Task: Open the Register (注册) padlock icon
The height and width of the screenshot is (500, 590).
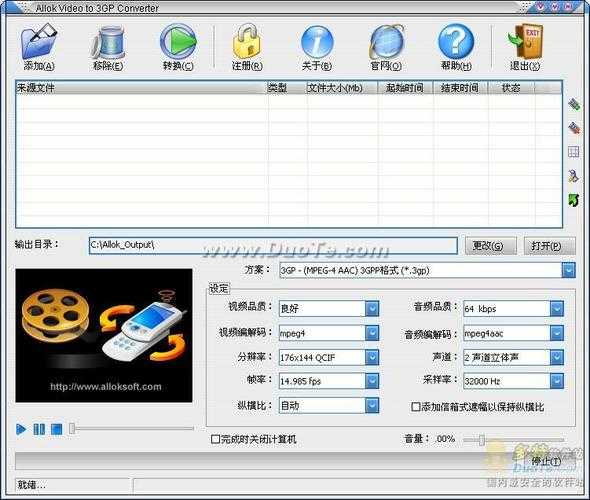Action: pyautogui.click(x=247, y=41)
